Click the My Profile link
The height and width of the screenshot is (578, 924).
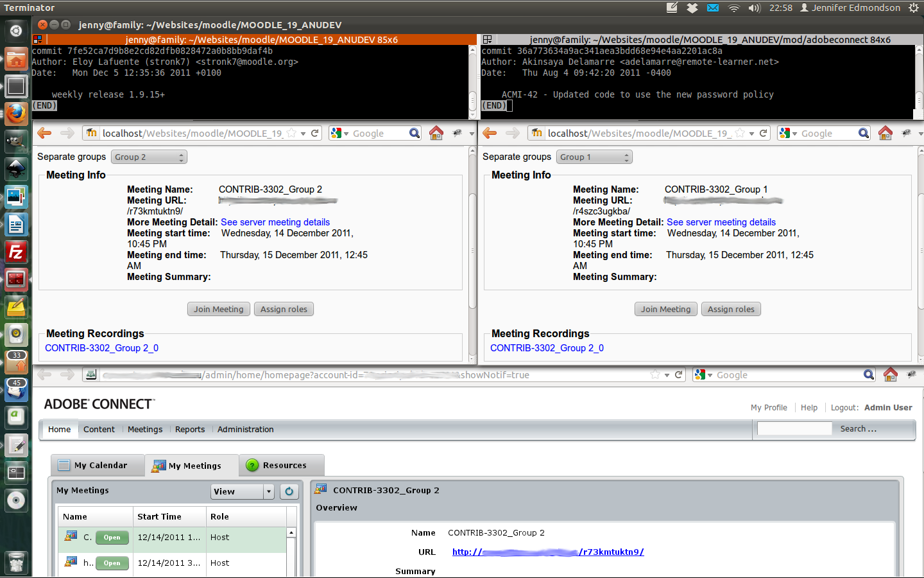(x=769, y=407)
